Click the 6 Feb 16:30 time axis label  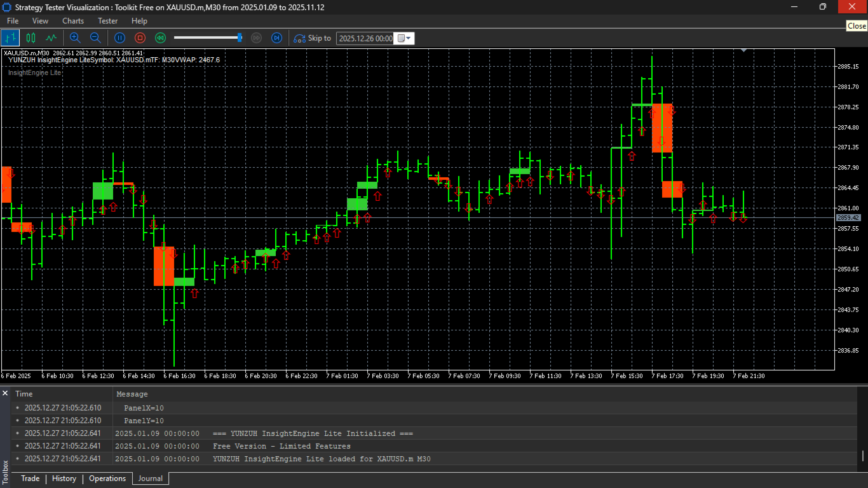click(x=180, y=376)
